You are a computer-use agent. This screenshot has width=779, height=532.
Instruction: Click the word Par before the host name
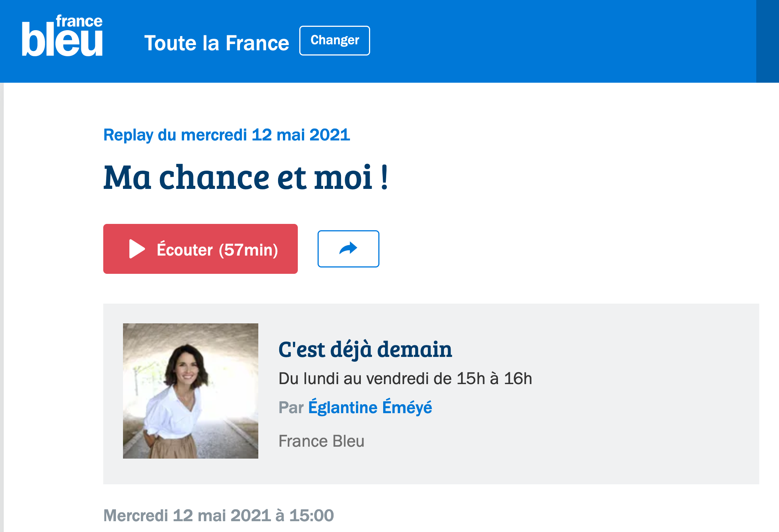tap(291, 408)
